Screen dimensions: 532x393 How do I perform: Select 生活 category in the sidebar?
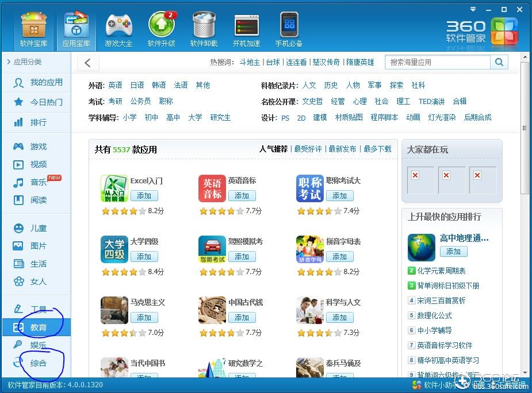[37, 264]
